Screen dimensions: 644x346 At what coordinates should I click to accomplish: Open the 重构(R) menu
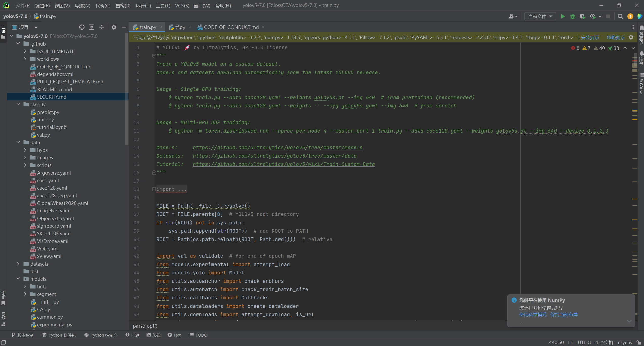pyautogui.click(x=123, y=5)
